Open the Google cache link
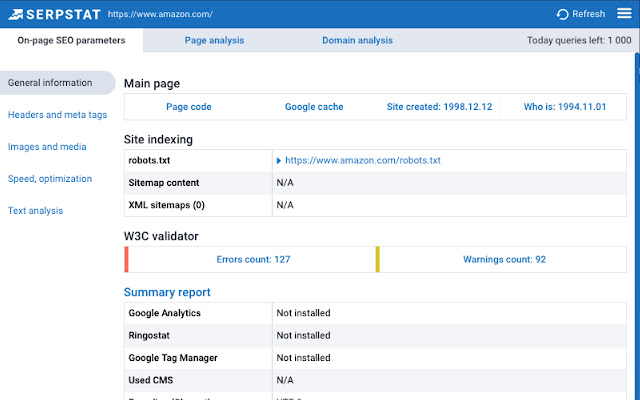Screen dimensions: 640x400 [x=315, y=107]
